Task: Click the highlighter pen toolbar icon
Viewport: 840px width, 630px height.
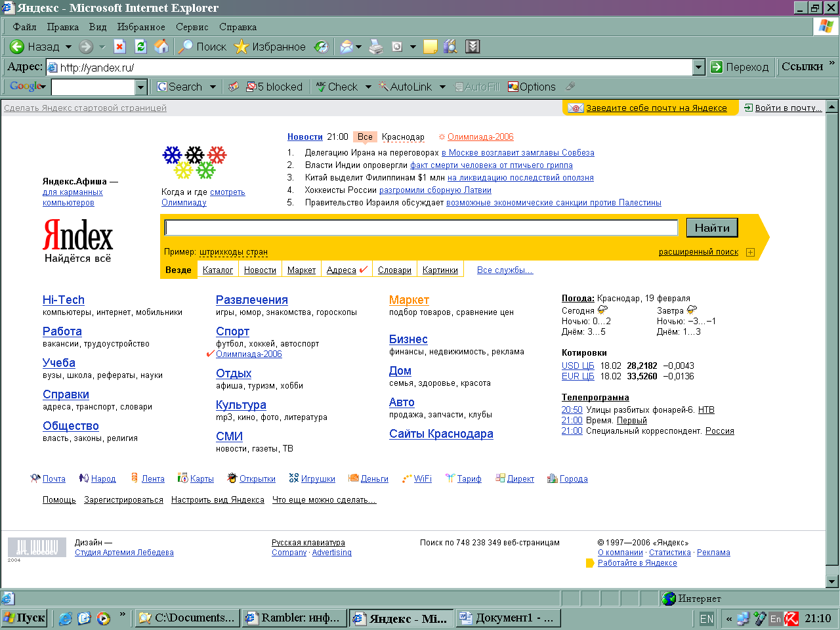Action: [570, 87]
